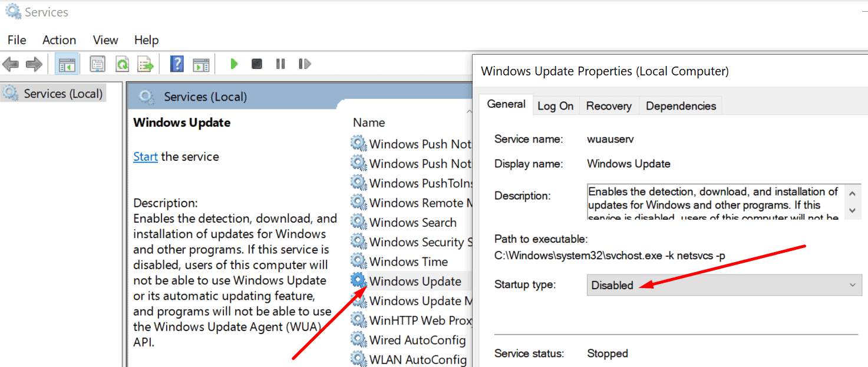Open the Recovery tab
The height and width of the screenshot is (367, 868).
[x=609, y=106]
